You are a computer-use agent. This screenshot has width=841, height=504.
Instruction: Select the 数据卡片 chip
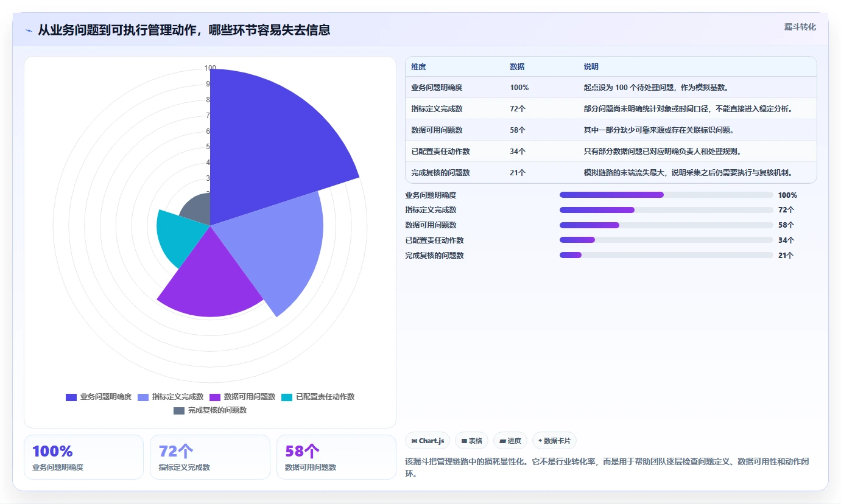pyautogui.click(x=554, y=441)
